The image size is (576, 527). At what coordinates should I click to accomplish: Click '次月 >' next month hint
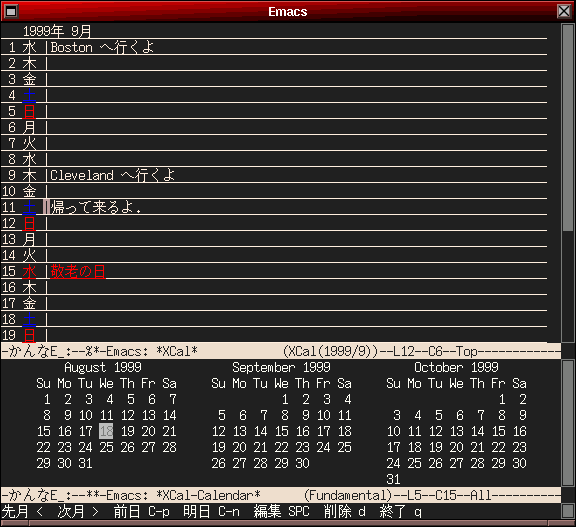click(x=78, y=511)
